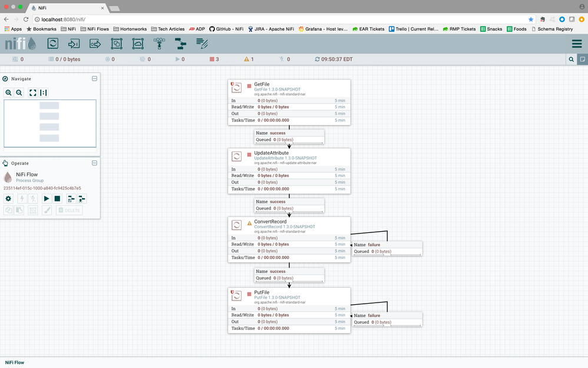
Task: Click the birdseye navigation thumbnail
Action: 50,123
